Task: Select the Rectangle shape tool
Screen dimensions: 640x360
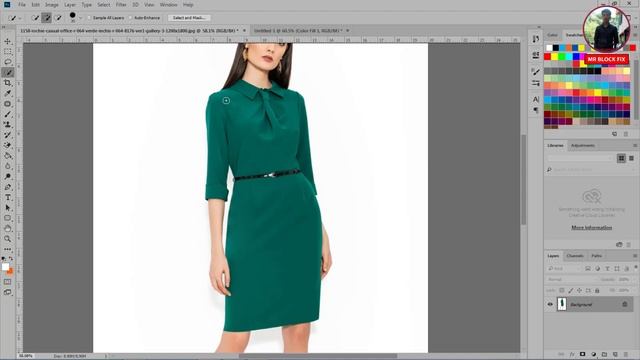Action: [8, 218]
